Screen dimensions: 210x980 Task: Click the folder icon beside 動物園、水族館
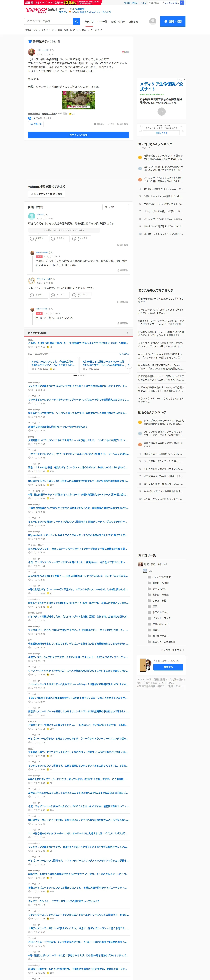(149, 595)
